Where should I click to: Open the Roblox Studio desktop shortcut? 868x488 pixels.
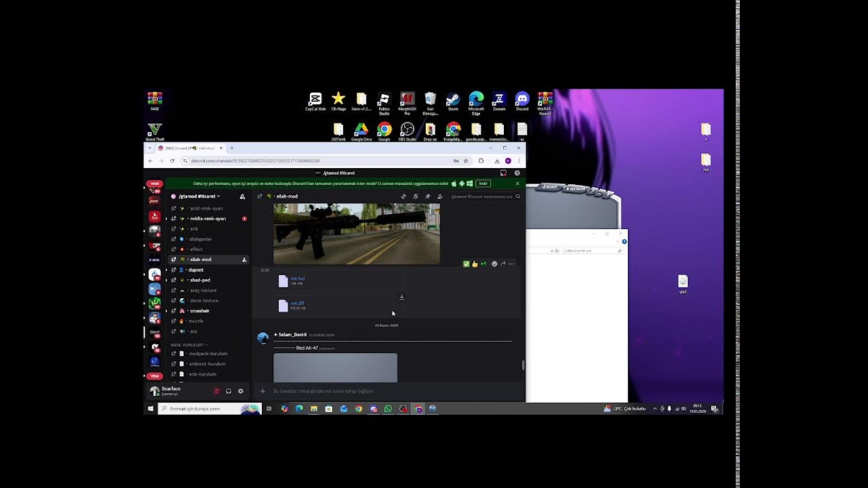(x=384, y=103)
